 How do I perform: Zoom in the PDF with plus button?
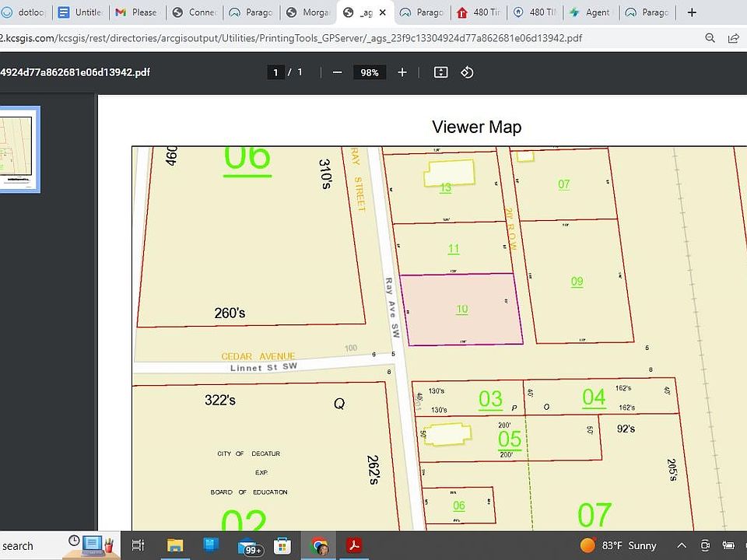(x=402, y=72)
